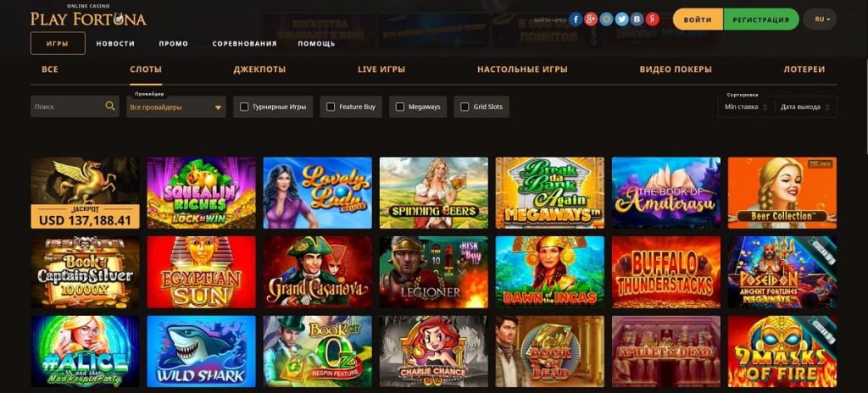Sign in with the Facebook icon
This screenshot has height=393, width=868.
tap(576, 19)
